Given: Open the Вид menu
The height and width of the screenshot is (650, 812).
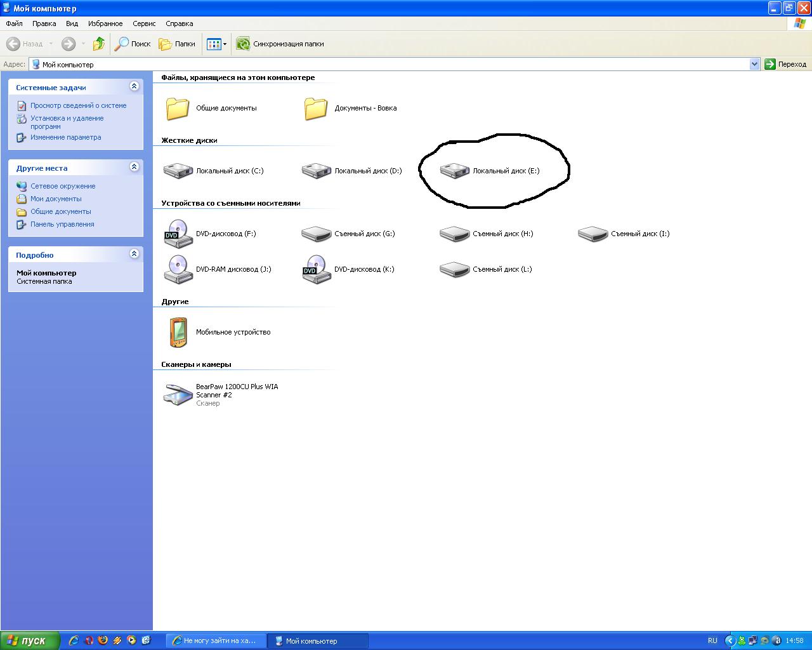Looking at the screenshot, I should tap(72, 23).
